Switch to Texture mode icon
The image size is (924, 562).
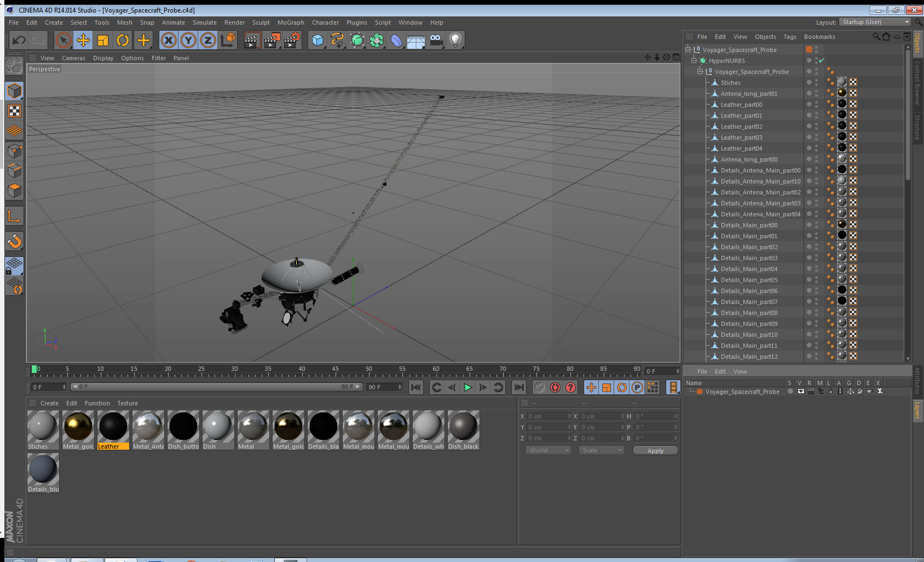pos(14,111)
